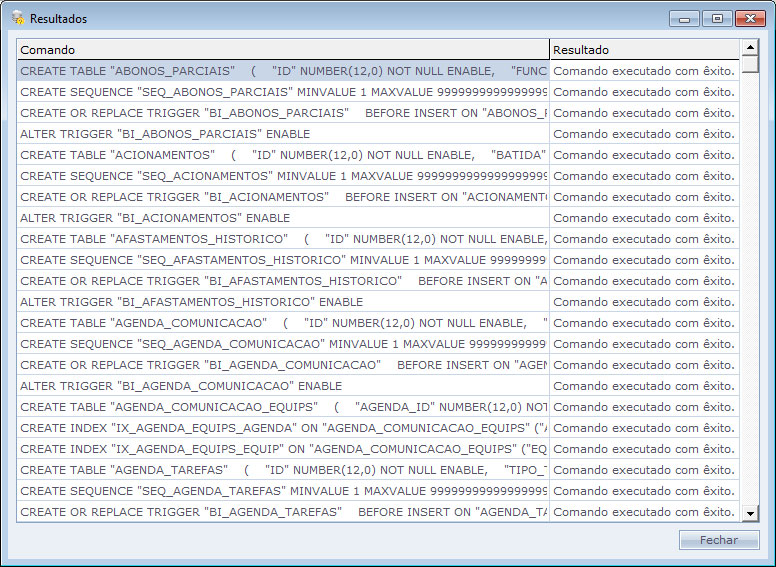The image size is (776, 567).
Task: Maximize the Resultados window
Action: click(716, 18)
